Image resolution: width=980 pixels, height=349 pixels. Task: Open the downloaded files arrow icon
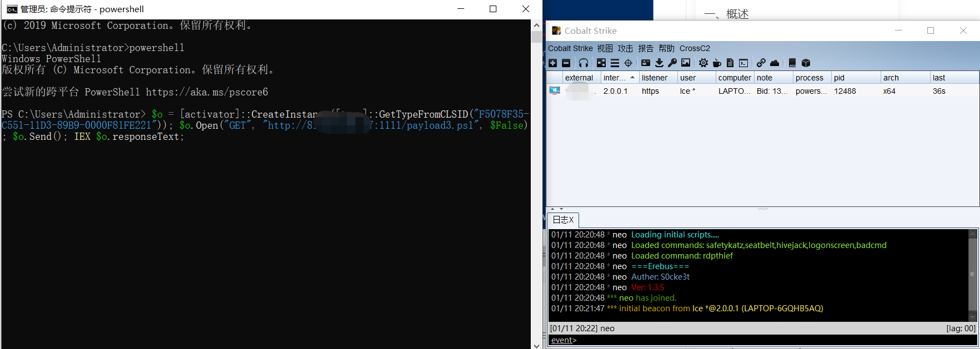click(x=659, y=63)
